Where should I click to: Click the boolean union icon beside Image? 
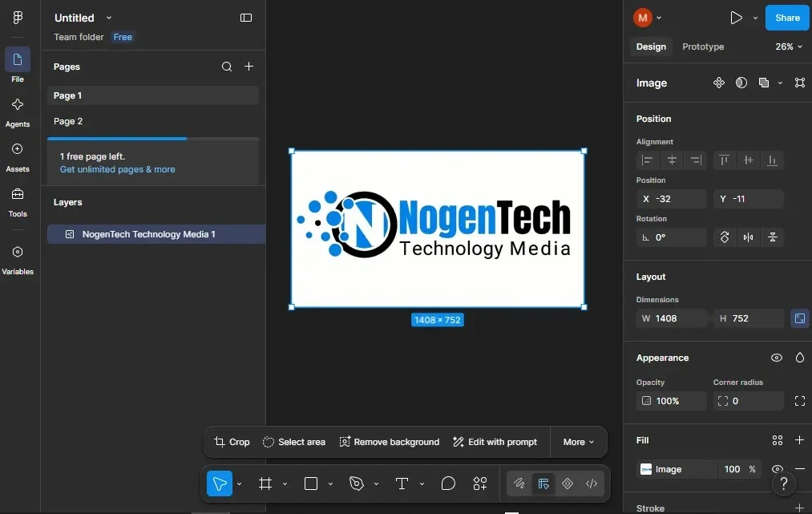764,83
